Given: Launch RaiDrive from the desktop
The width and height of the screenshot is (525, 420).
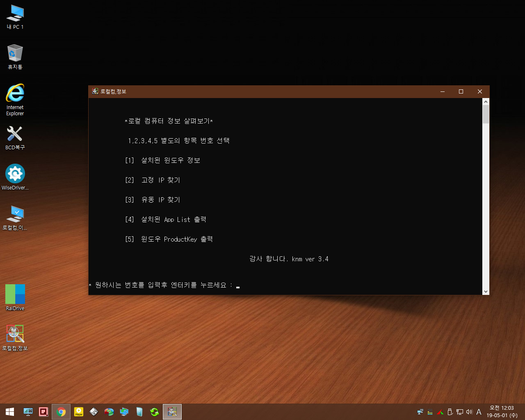Looking at the screenshot, I should 15,297.
